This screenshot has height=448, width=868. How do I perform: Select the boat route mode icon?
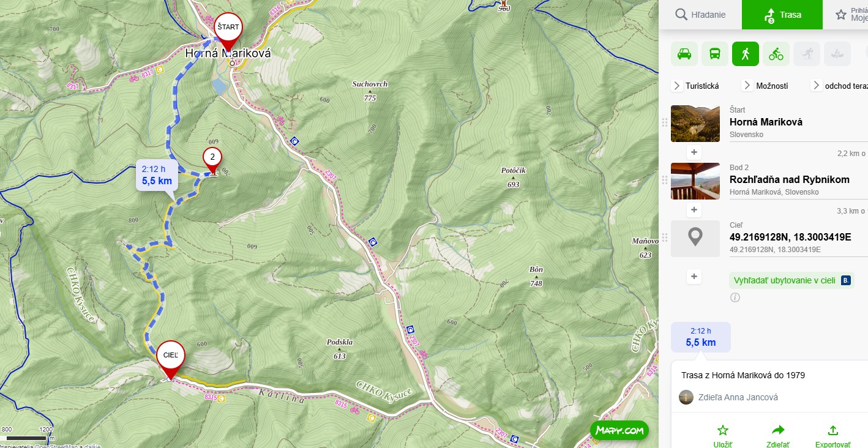837,54
